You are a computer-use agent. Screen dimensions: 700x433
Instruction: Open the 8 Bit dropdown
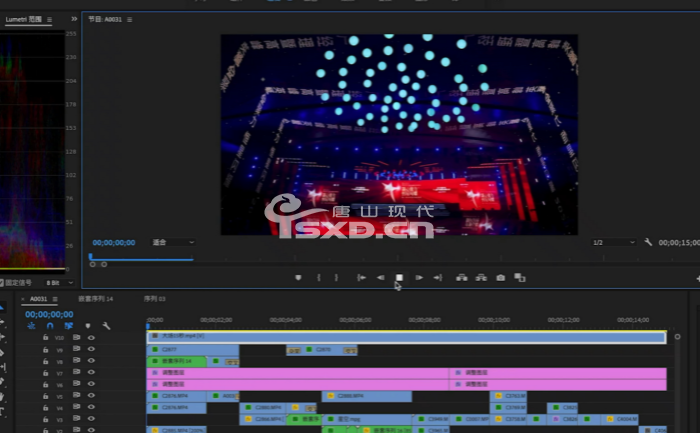tap(59, 283)
